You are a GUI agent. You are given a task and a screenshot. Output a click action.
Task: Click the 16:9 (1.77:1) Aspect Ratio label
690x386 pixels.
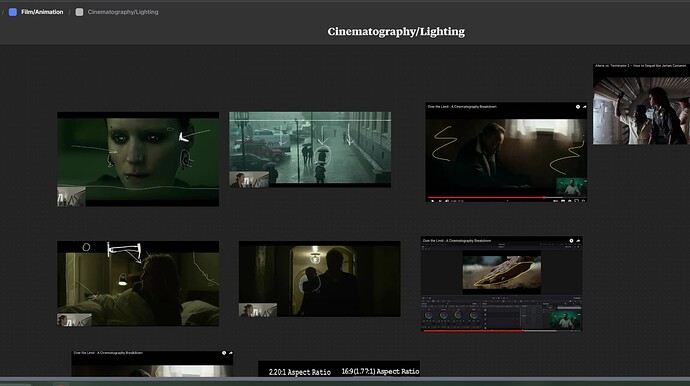pyautogui.click(x=380, y=371)
